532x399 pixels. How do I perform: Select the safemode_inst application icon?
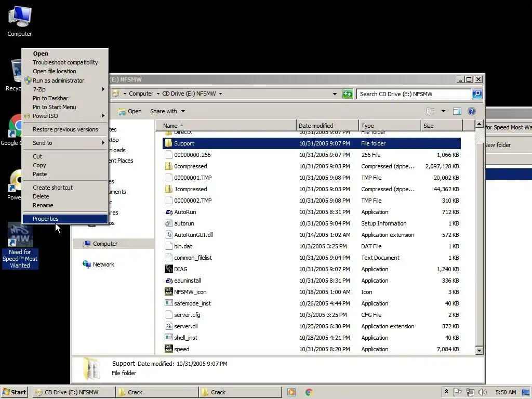pyautogui.click(x=169, y=303)
